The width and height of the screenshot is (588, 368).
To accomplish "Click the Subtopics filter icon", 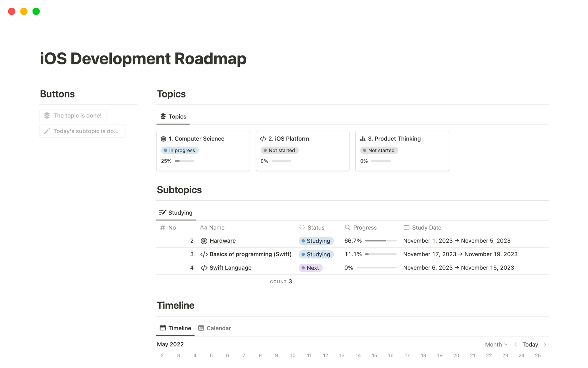I will (x=163, y=212).
